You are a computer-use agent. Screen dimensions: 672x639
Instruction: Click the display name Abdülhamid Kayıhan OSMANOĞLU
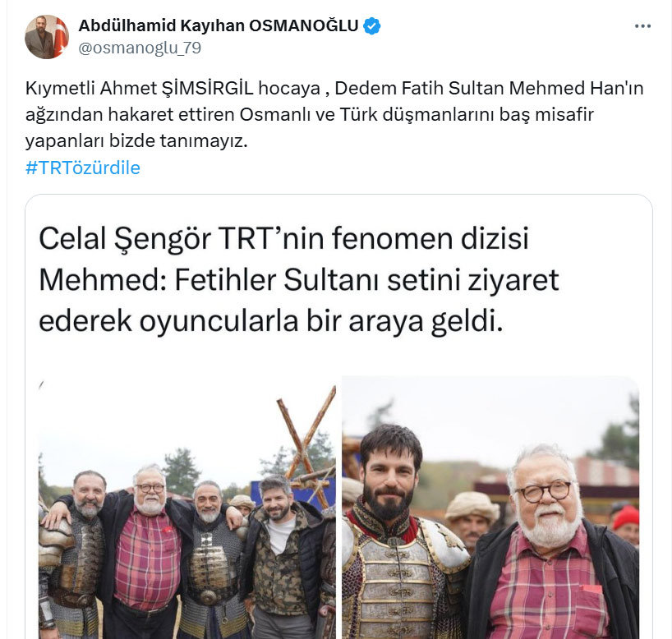tap(219, 25)
